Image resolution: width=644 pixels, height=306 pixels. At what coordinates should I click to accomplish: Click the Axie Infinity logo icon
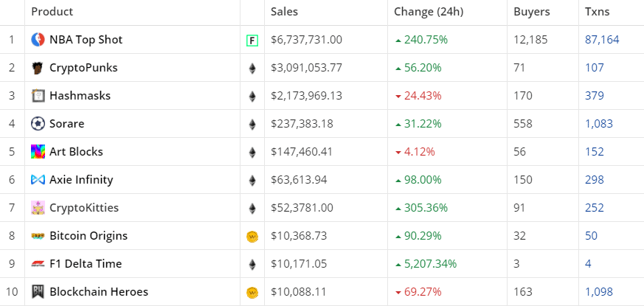38,179
